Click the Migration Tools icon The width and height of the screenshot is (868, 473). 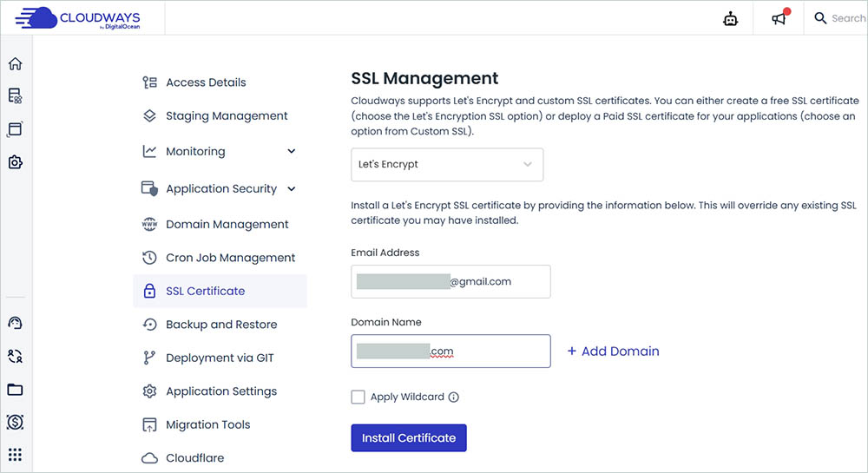pos(149,425)
